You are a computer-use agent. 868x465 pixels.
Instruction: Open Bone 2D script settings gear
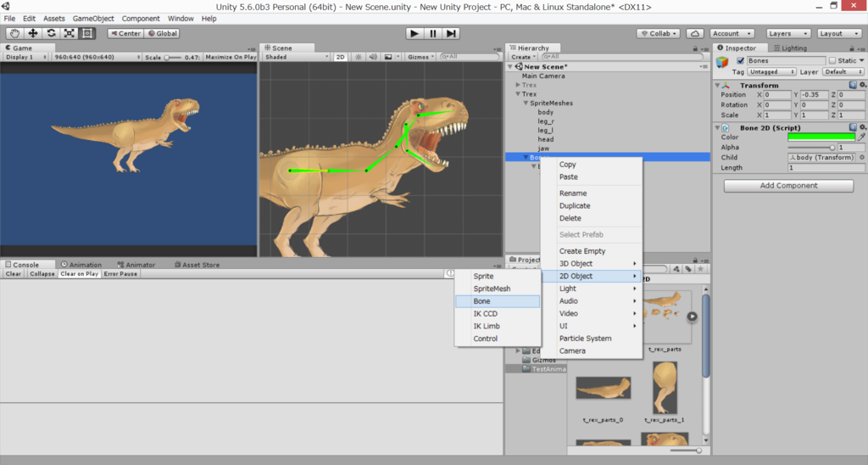point(862,127)
